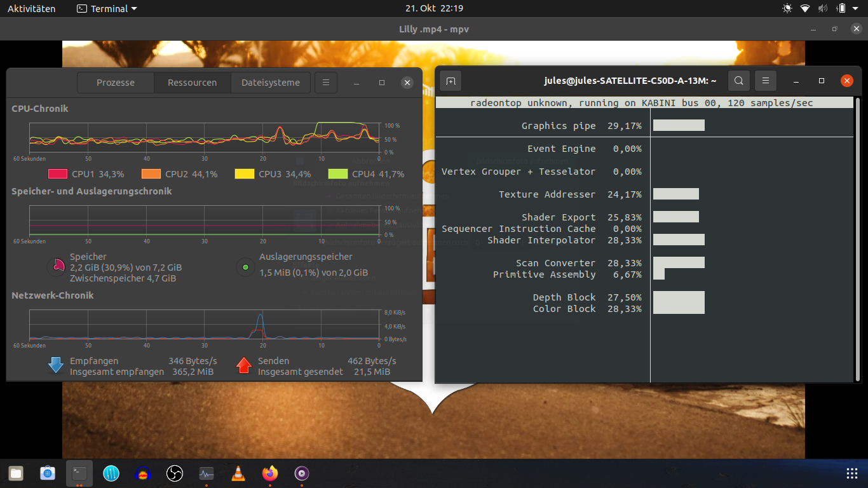Click the muted volume indicator in the top bar
Screen dimensions: 868x488
(823, 8)
